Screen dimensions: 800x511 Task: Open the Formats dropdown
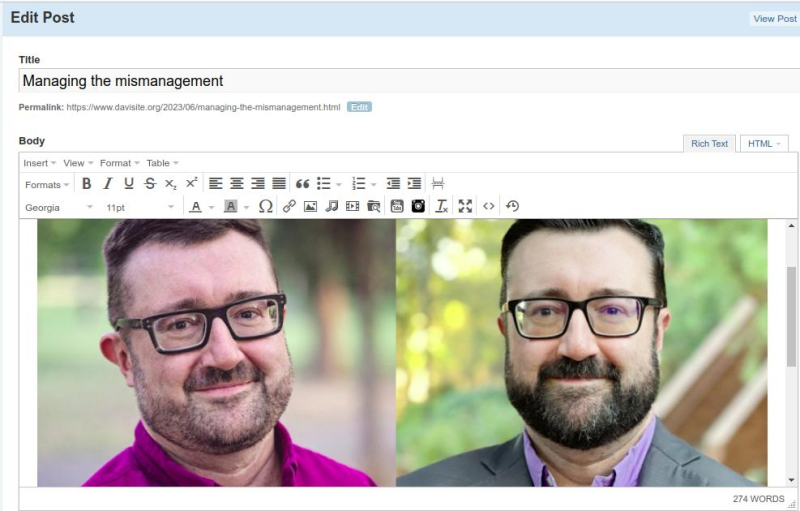[x=47, y=185]
